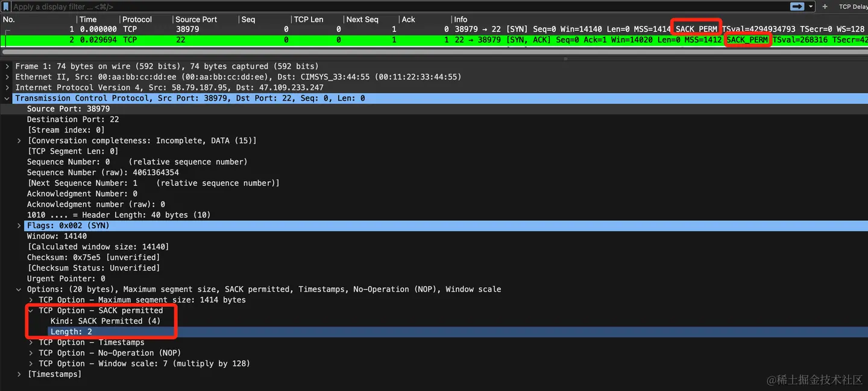Image resolution: width=868 pixels, height=391 pixels.
Task: Expand 'TCP Option - Maximum segment size' node
Action: pos(31,300)
